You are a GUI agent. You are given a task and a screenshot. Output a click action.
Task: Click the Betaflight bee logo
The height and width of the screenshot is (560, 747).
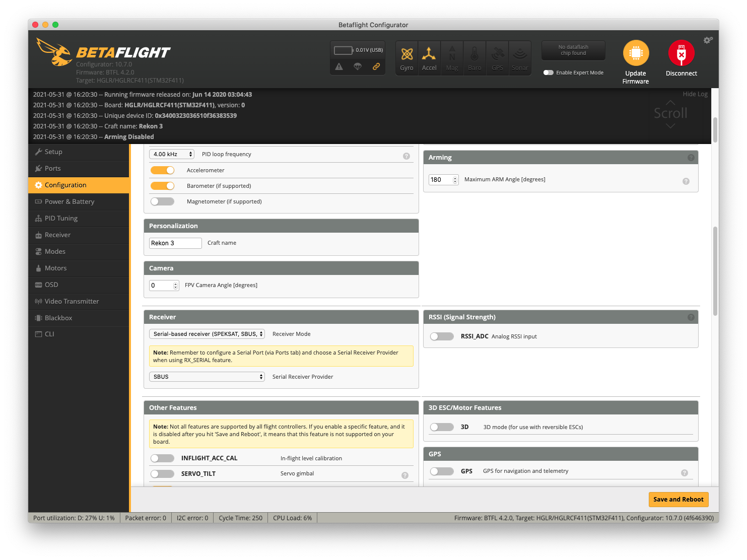click(x=54, y=52)
